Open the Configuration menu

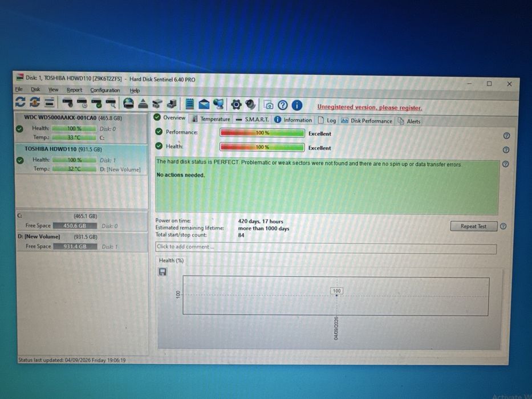tap(105, 90)
